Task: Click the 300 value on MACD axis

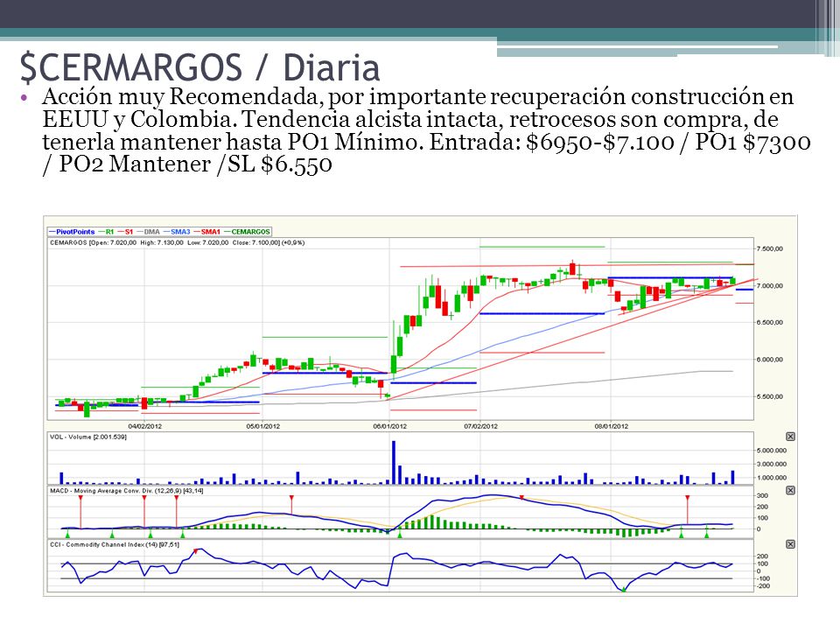Action: pos(762,495)
